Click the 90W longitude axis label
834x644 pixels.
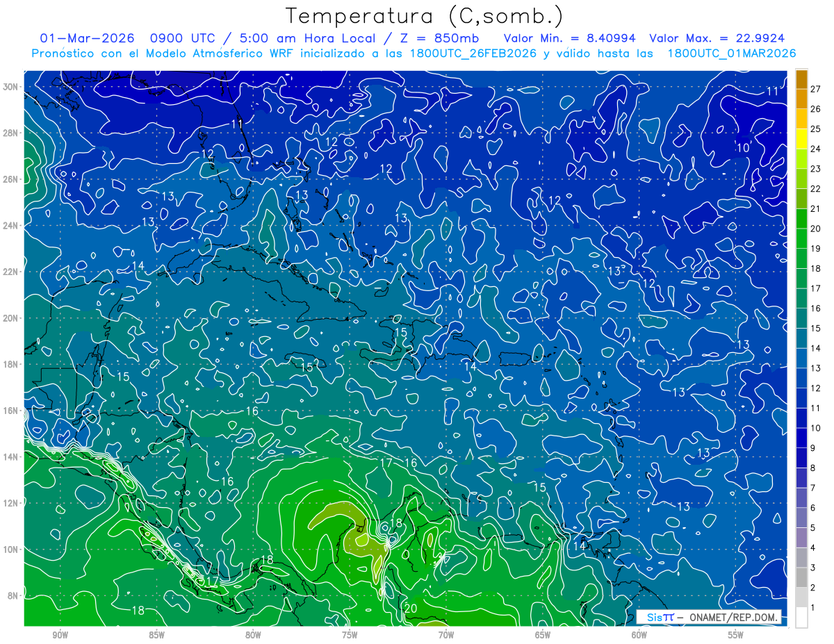(x=60, y=636)
